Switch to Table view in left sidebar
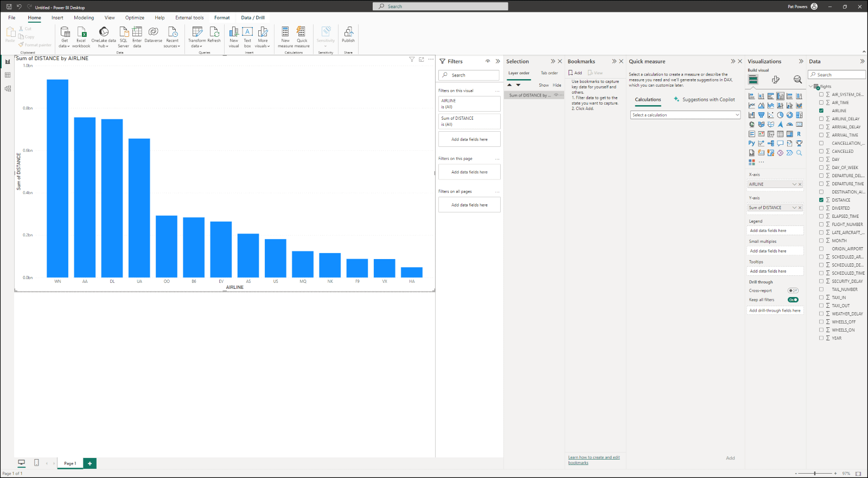The height and width of the screenshot is (478, 868). (x=8, y=75)
